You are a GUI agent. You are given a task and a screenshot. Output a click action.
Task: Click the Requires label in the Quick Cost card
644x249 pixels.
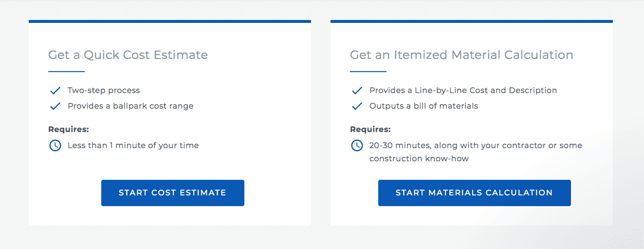tap(69, 130)
